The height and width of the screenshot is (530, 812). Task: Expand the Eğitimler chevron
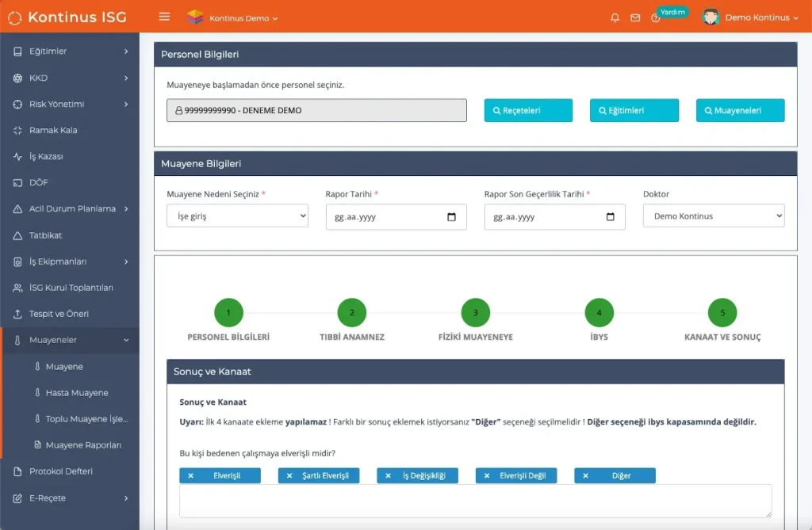point(126,51)
